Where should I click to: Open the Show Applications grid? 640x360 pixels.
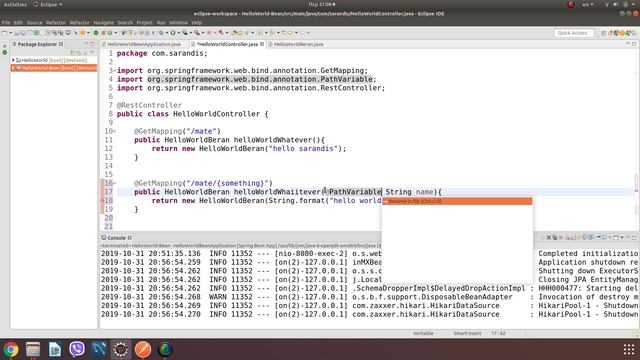[629, 349]
